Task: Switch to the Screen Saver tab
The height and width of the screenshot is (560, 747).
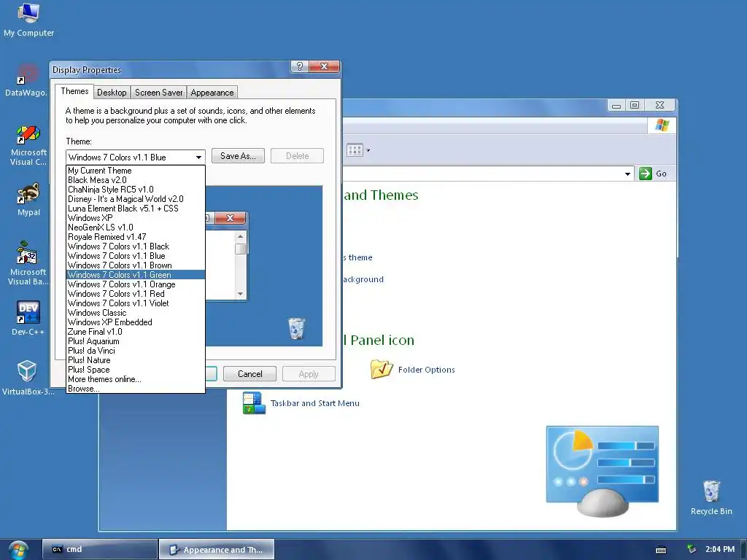Action: click(x=158, y=93)
